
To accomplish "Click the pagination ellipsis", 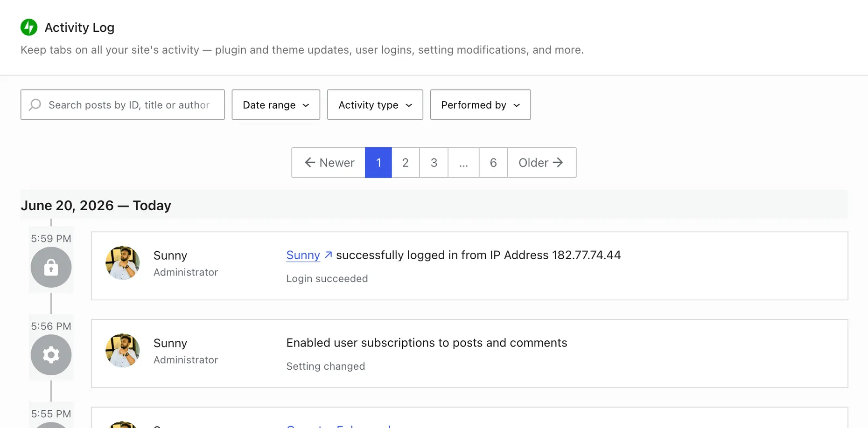I will click(463, 163).
